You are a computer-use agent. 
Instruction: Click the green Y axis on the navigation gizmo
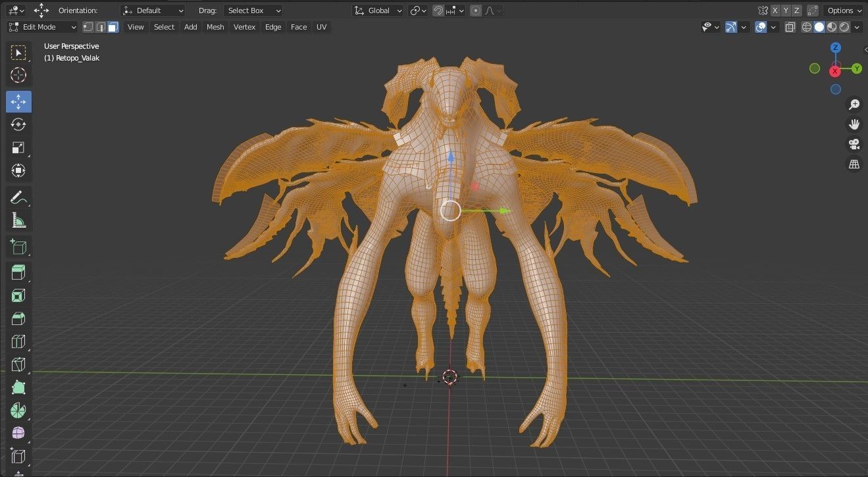coord(857,68)
